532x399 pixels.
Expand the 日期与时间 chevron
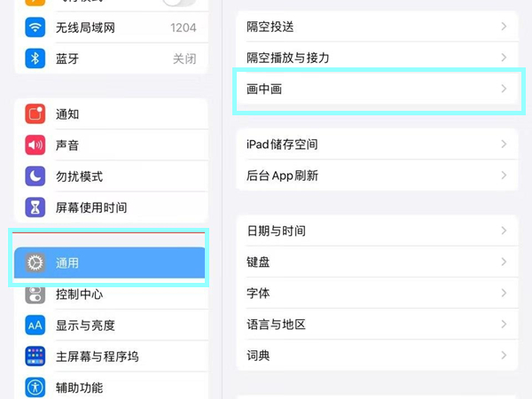point(504,231)
